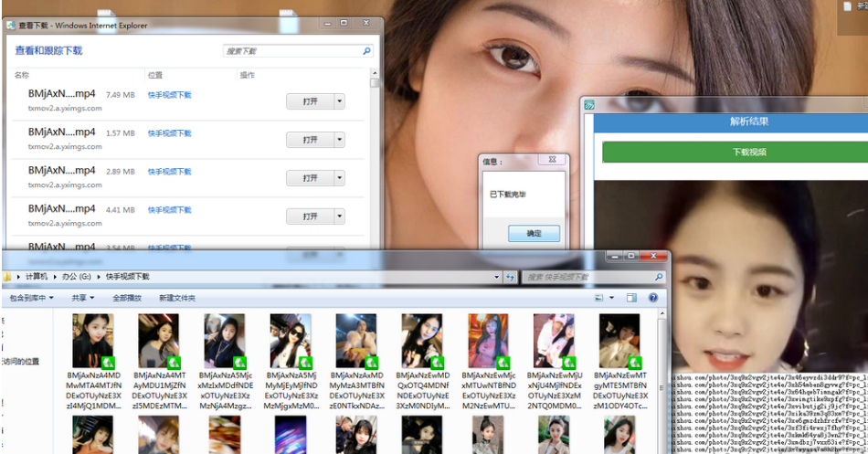Open the 2.89 MB mp4 download
This screenshot has height=454, width=868.
point(310,178)
